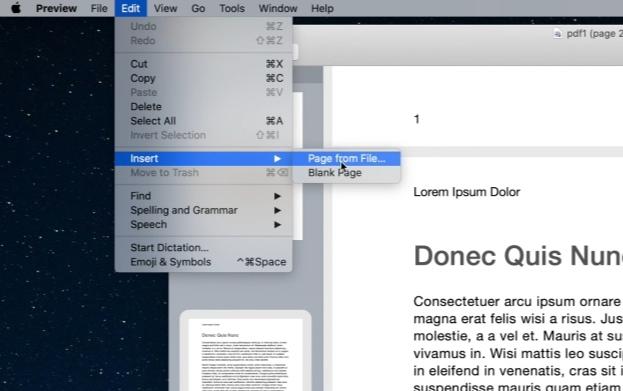Choose Start Dictation from the Edit menu
Screen dimensions: 623x391
pyautogui.click(x=203, y=248)
